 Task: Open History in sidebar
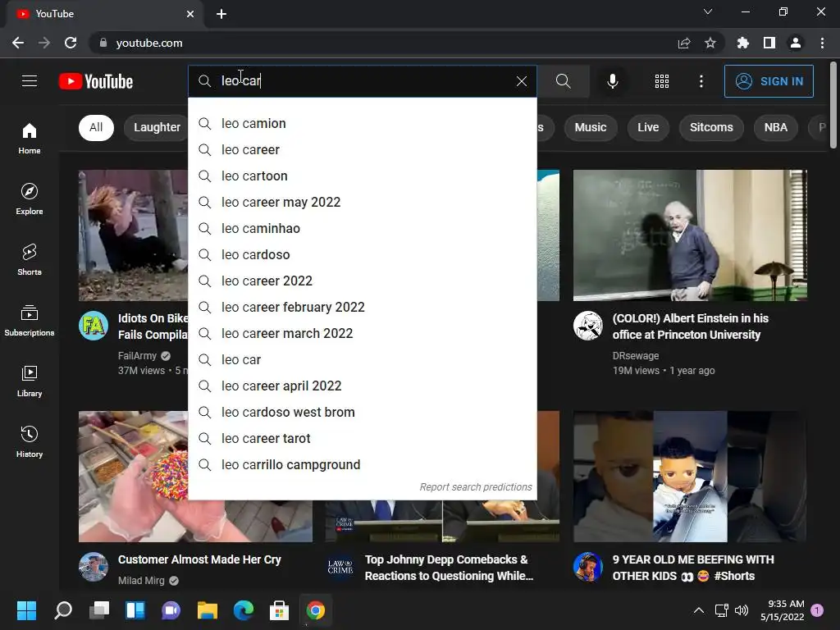30,441
